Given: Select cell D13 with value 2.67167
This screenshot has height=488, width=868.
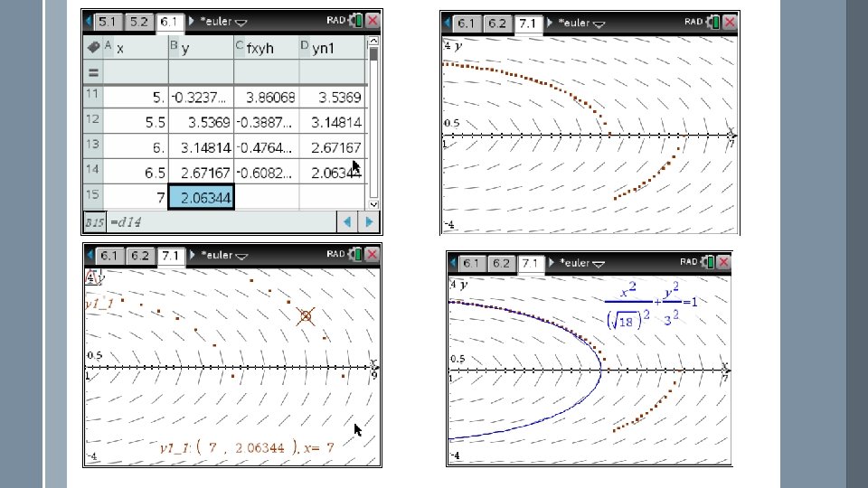Looking at the screenshot, I should tap(332, 147).
